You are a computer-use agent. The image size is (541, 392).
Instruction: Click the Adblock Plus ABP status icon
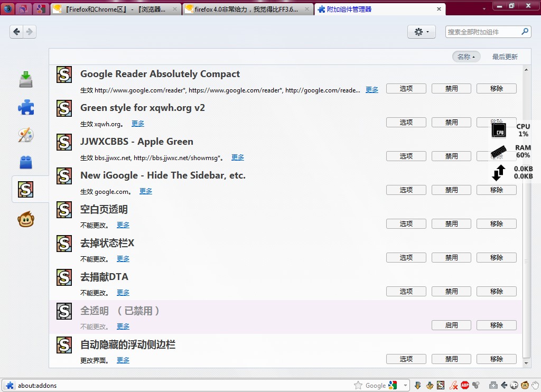[465, 385]
